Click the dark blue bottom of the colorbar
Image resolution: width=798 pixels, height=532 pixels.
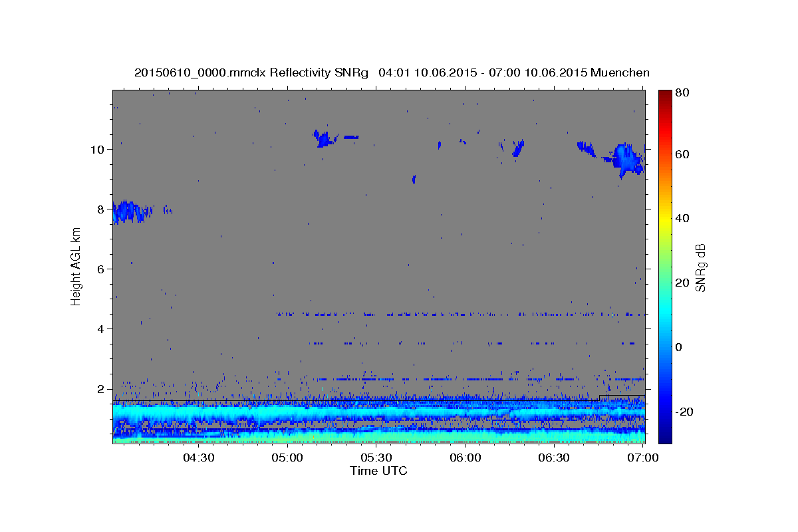click(665, 436)
